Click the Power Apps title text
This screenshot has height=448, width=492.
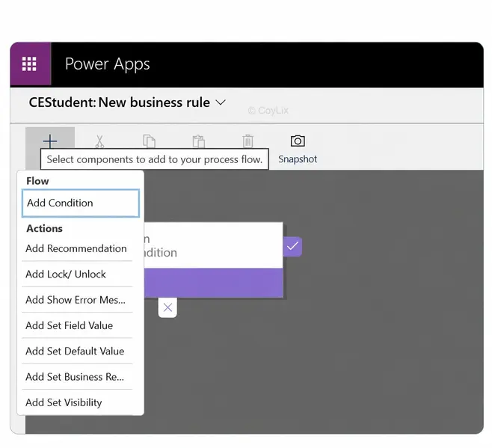click(108, 64)
